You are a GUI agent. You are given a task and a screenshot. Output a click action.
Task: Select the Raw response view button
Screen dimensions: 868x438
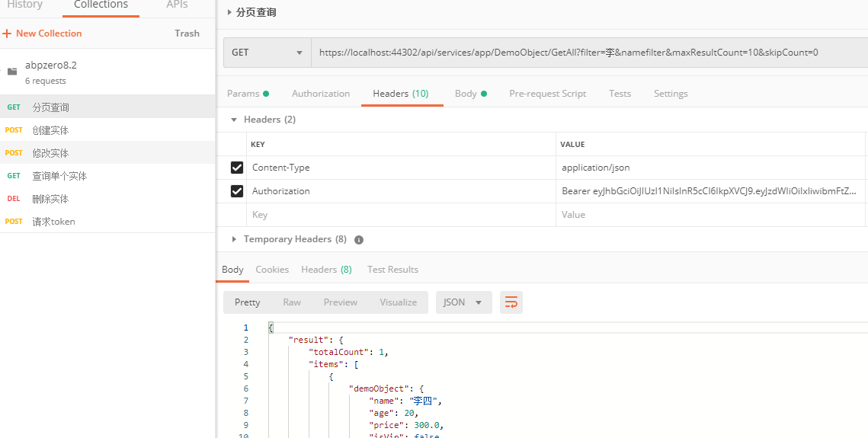[x=292, y=302]
